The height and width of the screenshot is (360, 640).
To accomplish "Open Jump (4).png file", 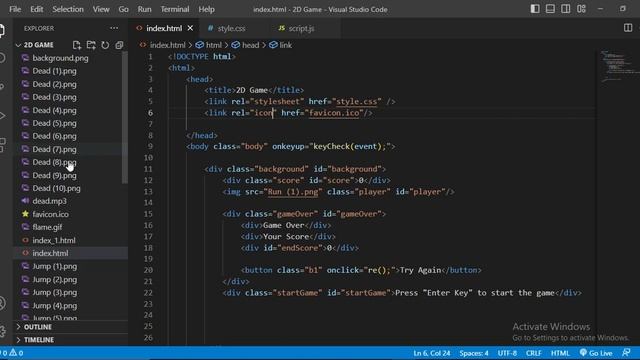I will tap(55, 305).
